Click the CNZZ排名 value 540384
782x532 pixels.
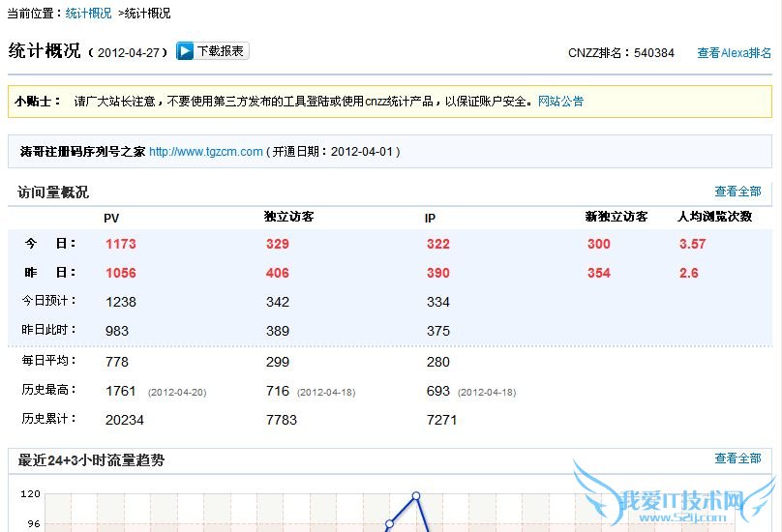click(654, 53)
